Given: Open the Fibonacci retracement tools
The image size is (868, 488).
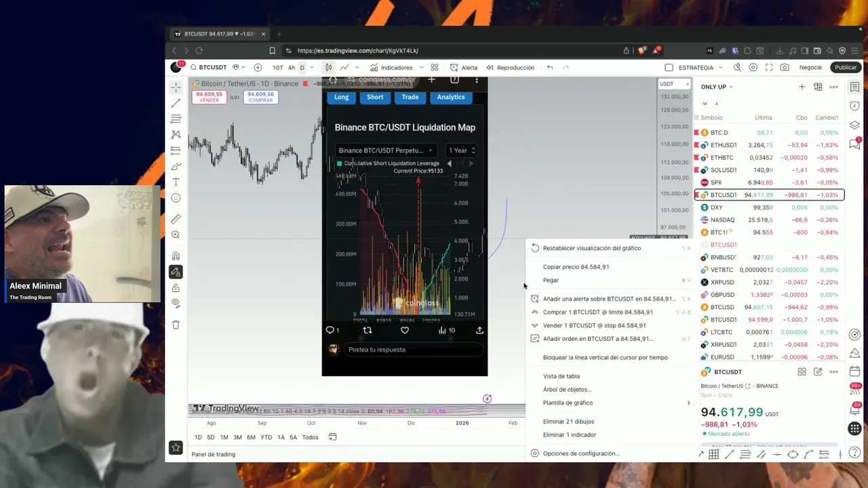Looking at the screenshot, I should point(176,119).
